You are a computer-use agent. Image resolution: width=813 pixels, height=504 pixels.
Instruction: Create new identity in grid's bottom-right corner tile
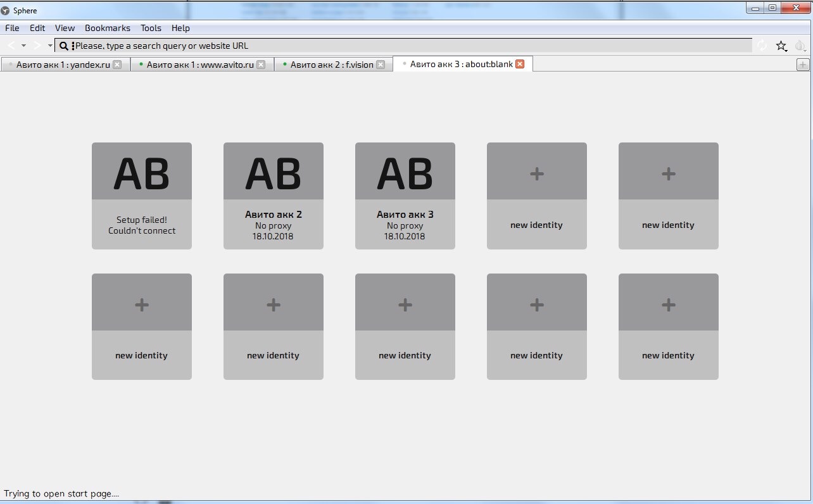click(669, 327)
